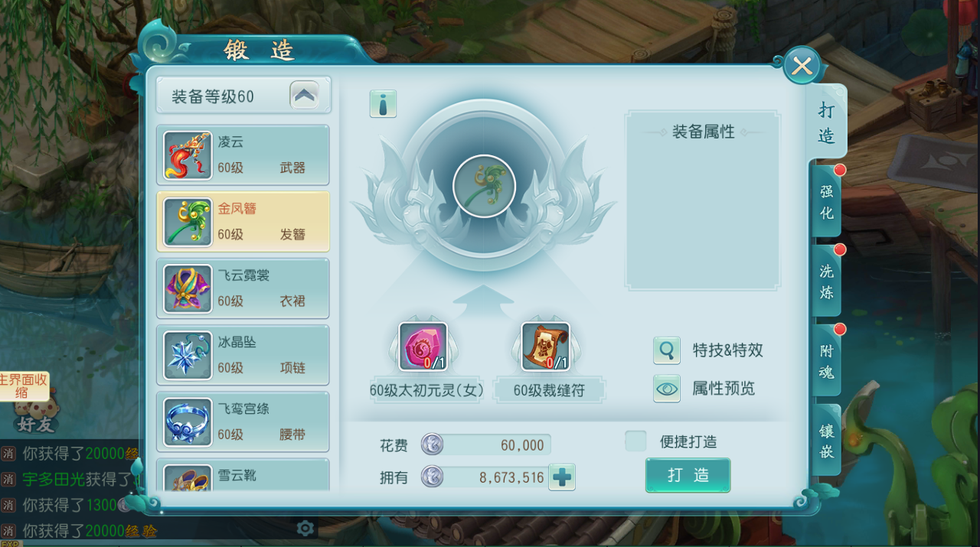Screen dimensions: 980x547
Task: Tap the 60级裁缝符 scroll icon
Action: (x=545, y=347)
